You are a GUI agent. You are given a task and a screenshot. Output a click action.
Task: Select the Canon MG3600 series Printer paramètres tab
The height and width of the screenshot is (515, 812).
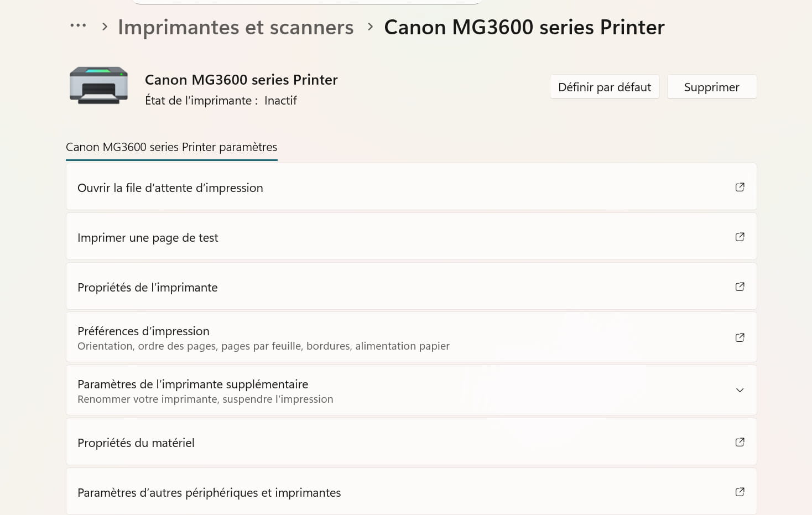[171, 147]
